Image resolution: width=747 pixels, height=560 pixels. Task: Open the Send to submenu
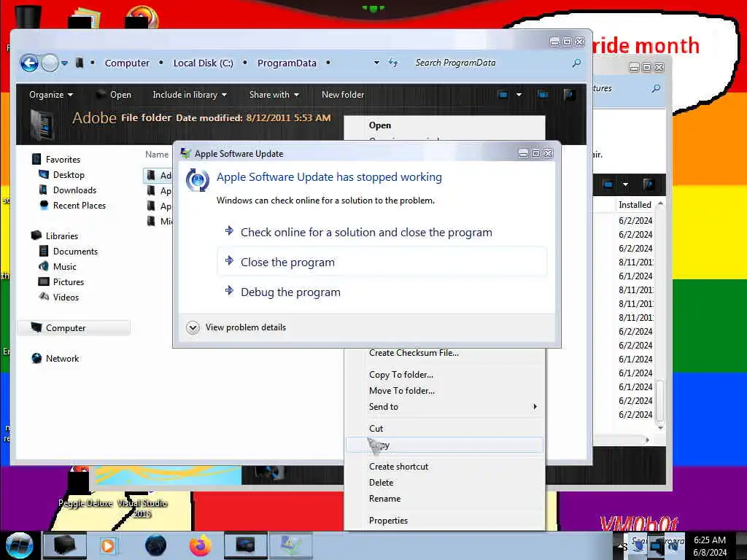pyautogui.click(x=444, y=407)
